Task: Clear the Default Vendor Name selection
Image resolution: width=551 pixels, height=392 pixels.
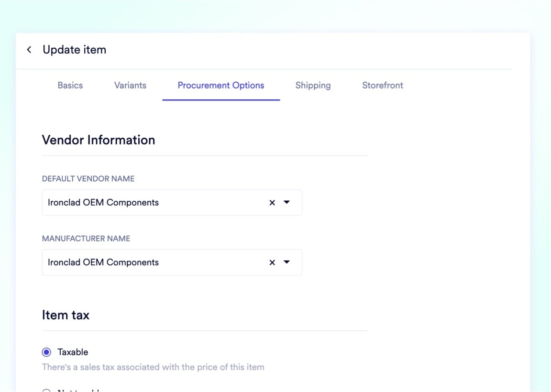Action: pyautogui.click(x=272, y=203)
